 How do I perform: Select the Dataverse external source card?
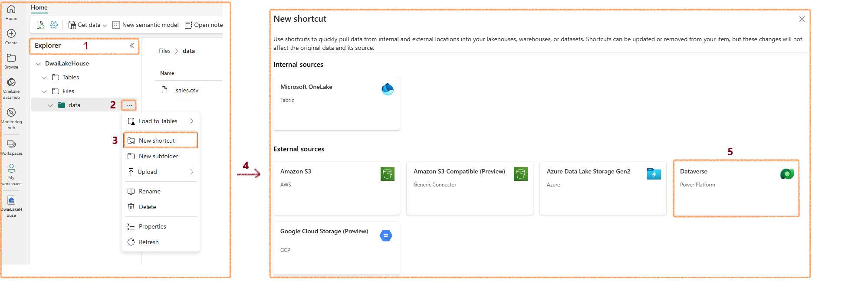(x=736, y=188)
